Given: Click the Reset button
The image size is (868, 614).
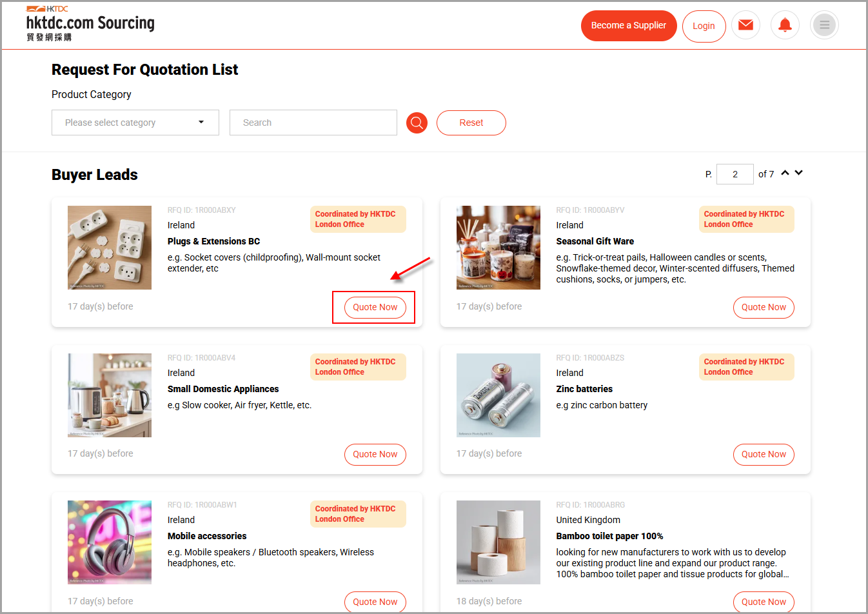Looking at the screenshot, I should tap(471, 123).
